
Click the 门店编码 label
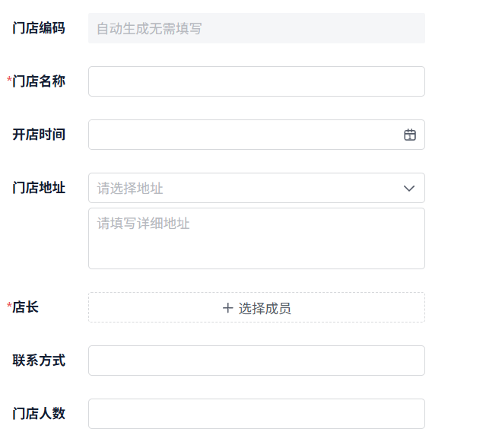[39, 29]
